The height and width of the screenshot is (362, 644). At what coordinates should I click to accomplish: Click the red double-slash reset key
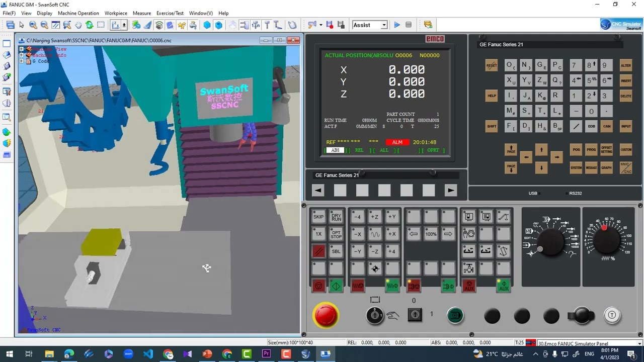click(318, 251)
